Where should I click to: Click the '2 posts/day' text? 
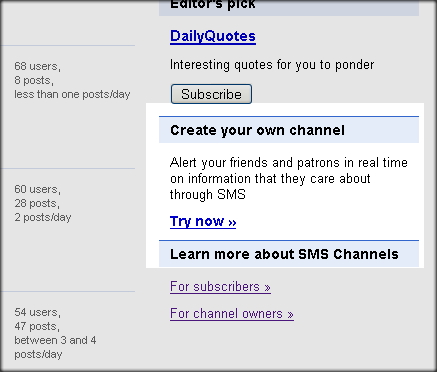coord(43,217)
